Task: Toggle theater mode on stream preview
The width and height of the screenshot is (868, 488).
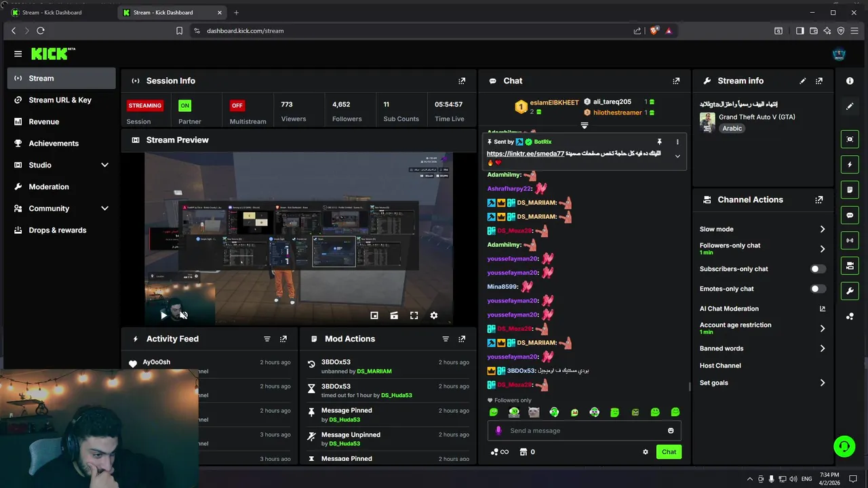Action: pyautogui.click(x=394, y=315)
